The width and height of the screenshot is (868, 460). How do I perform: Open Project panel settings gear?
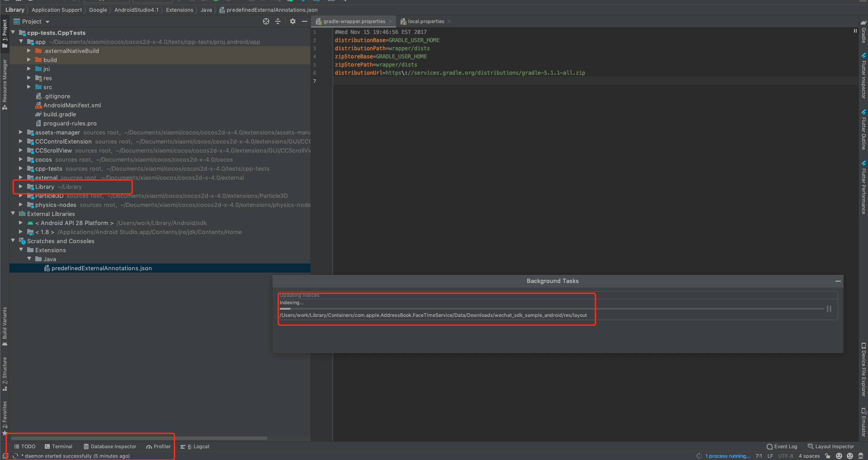tap(293, 21)
